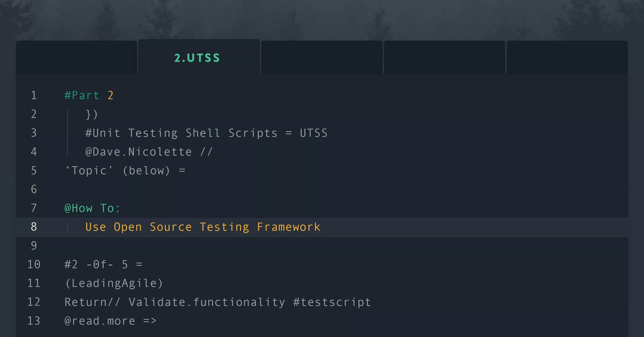Open the '@read.more =>' link
The height and width of the screenshot is (337, 644).
pos(111,321)
